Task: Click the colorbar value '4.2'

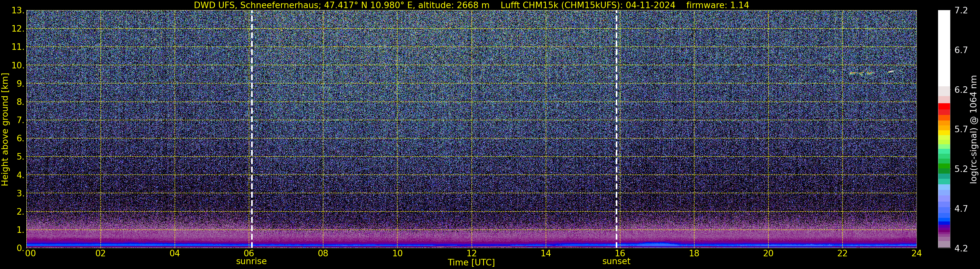Action: coord(961,248)
